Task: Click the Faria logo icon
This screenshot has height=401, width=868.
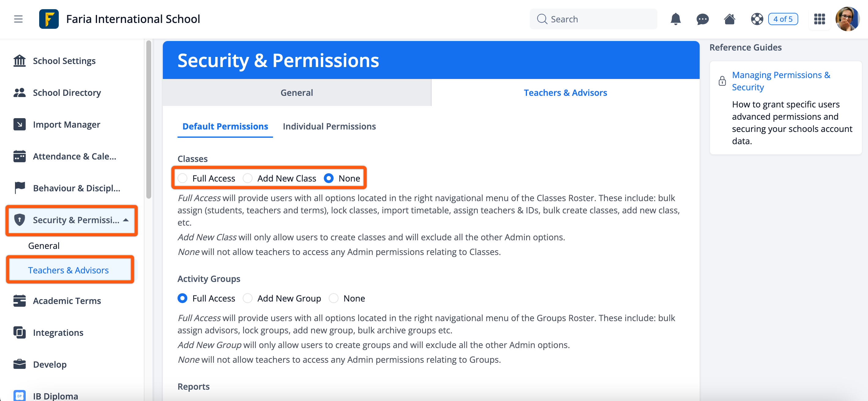Action: pyautogui.click(x=49, y=19)
